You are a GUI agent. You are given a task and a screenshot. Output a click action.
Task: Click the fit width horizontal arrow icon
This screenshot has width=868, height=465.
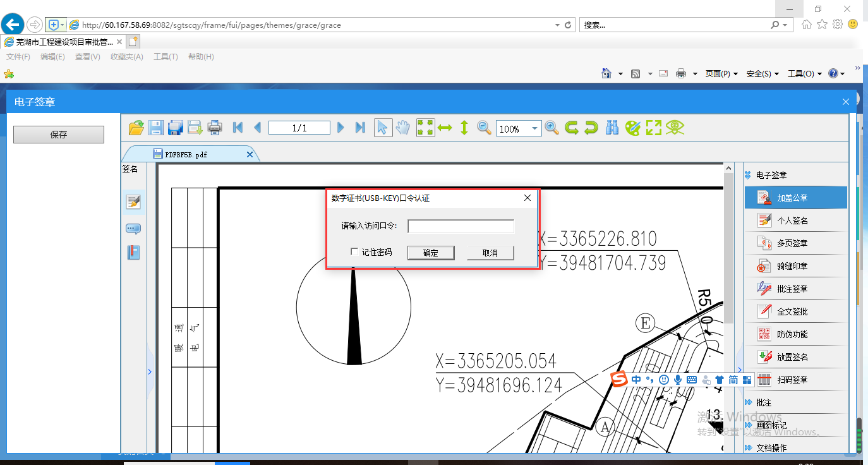pyautogui.click(x=445, y=128)
